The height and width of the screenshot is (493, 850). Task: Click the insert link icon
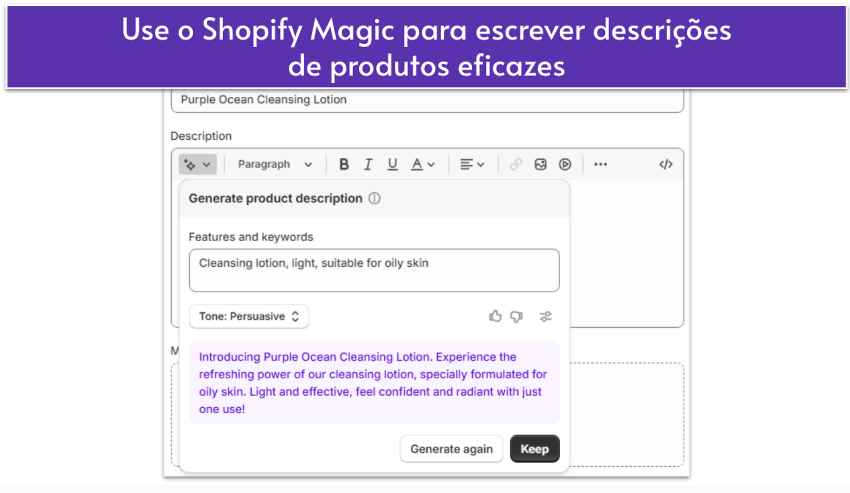tap(516, 164)
